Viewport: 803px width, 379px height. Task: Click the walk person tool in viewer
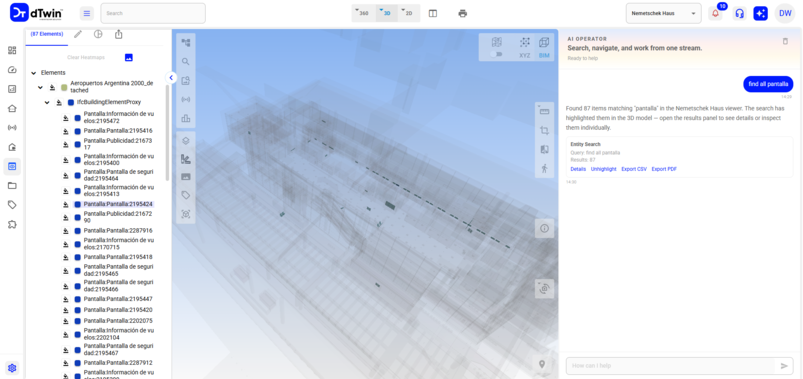(x=544, y=168)
